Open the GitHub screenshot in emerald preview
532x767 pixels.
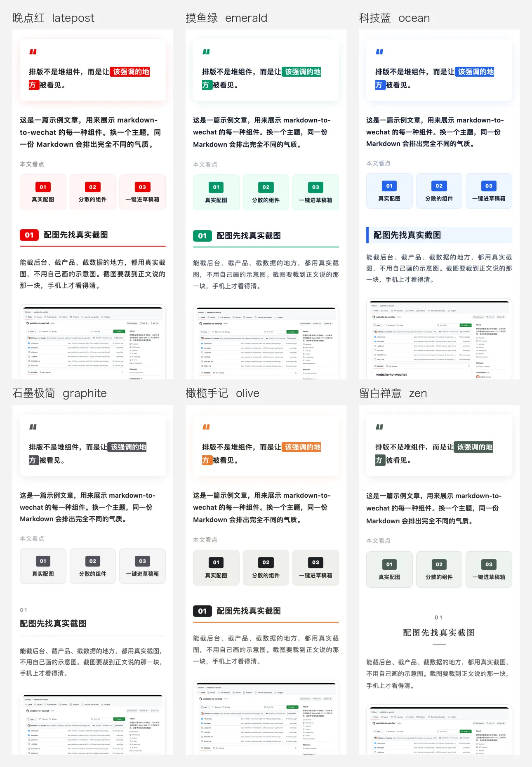point(266,343)
